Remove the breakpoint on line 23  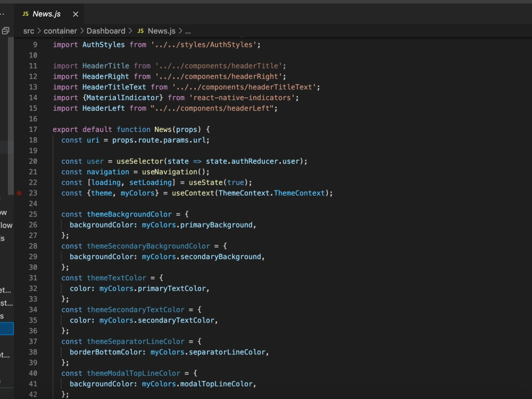(x=19, y=193)
